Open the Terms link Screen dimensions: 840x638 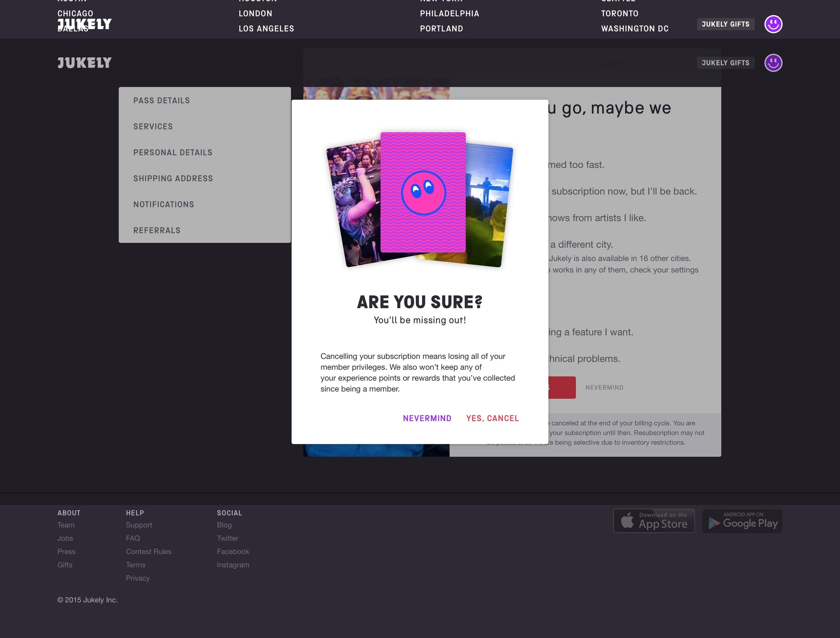pos(135,565)
